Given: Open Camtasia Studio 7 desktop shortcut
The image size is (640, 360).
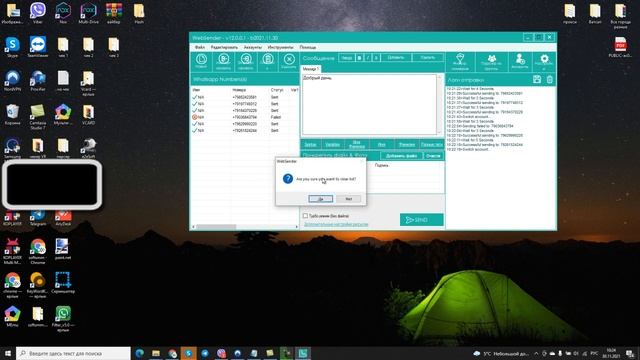Looking at the screenshot, I should (38, 116).
